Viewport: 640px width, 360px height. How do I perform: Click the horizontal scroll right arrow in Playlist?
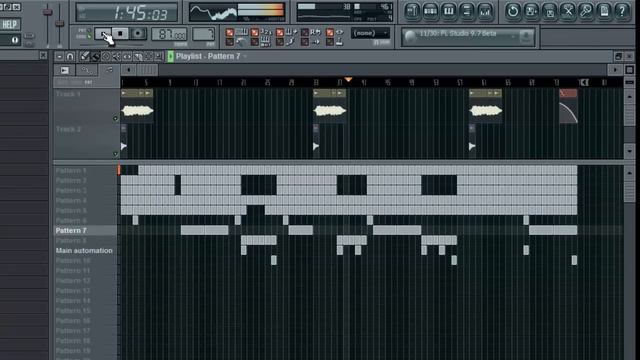click(x=615, y=70)
